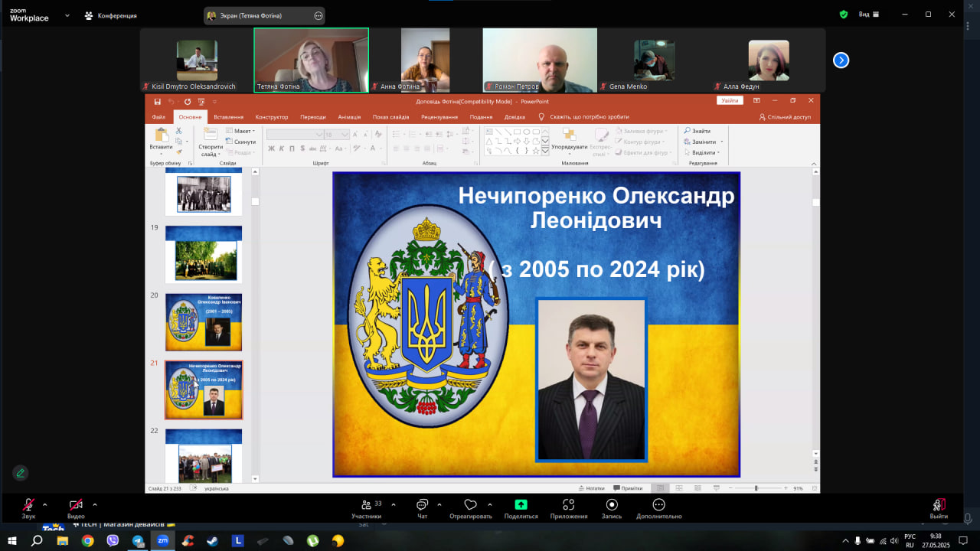Click the PowerPoint zoom slider in status bar
980x551 pixels.
coord(756,488)
